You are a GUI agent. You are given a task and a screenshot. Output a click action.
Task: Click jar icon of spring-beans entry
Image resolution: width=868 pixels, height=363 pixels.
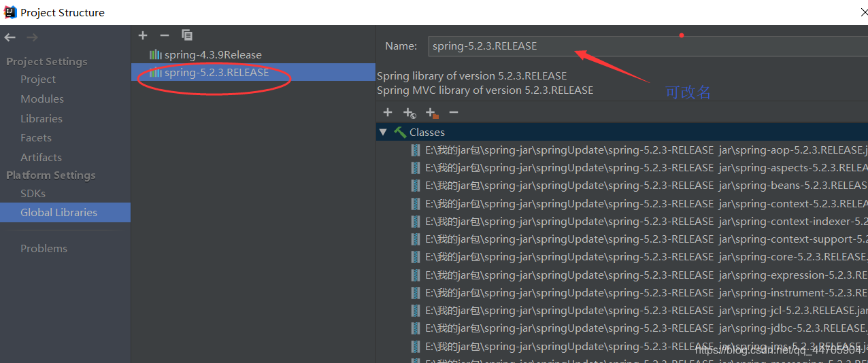click(x=416, y=185)
